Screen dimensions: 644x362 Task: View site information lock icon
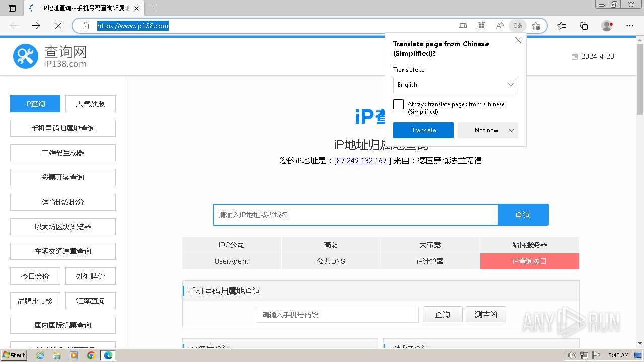click(86, 26)
